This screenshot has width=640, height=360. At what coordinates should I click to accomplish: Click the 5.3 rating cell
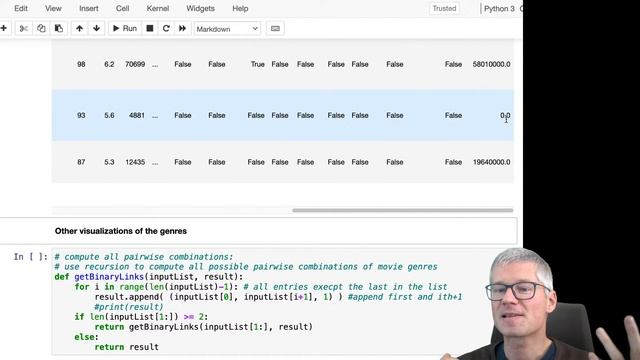[x=109, y=162]
